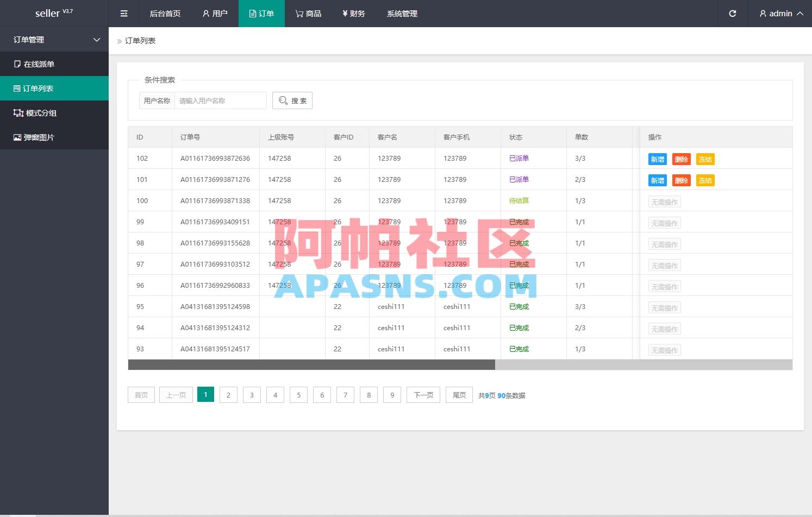812x517 pixels.
Task: Delete order 101 with the 删除 button
Action: (x=681, y=180)
